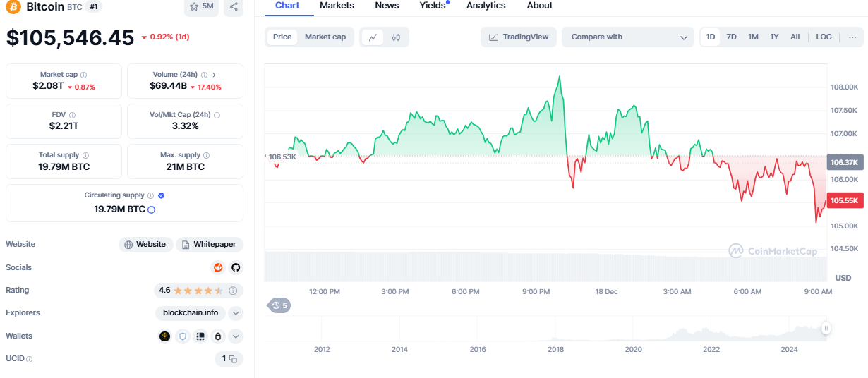The width and height of the screenshot is (868, 378).
Task: Copy the UCID value with copy icon
Action: click(x=229, y=359)
